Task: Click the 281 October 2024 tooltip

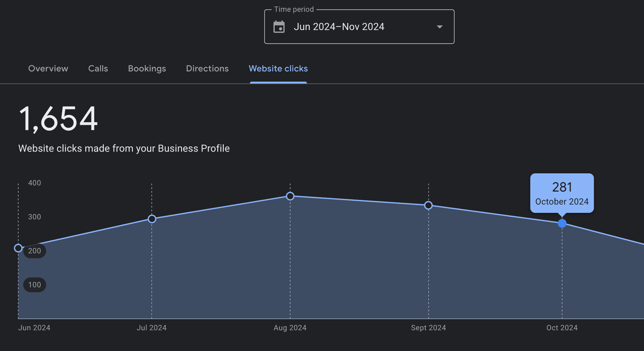Action: coord(562,193)
